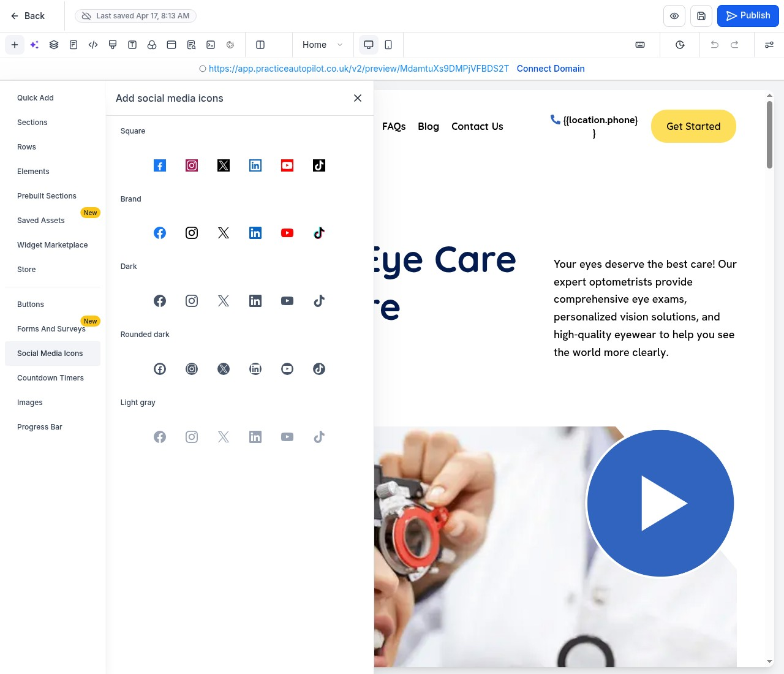Open the settings sliders icon
This screenshot has height=674, width=784.
769,45
